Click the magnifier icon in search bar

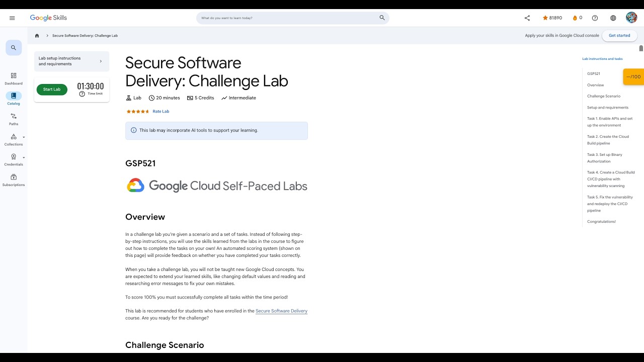pos(382,18)
